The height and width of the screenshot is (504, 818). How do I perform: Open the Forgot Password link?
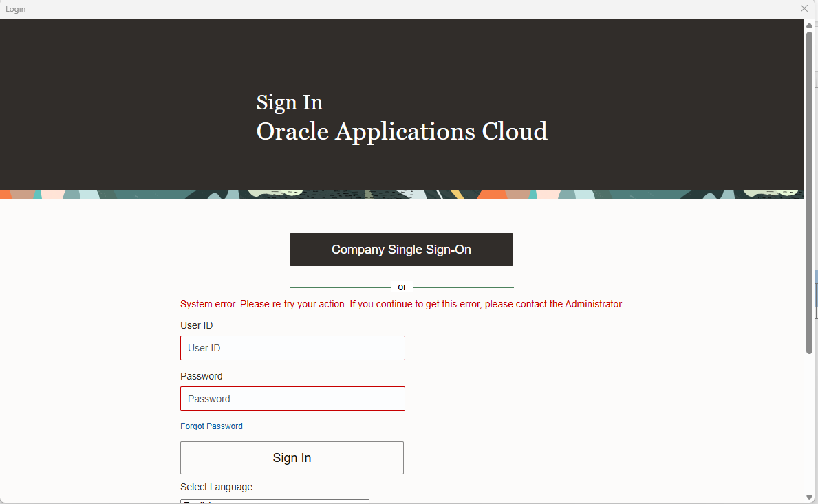tap(211, 426)
